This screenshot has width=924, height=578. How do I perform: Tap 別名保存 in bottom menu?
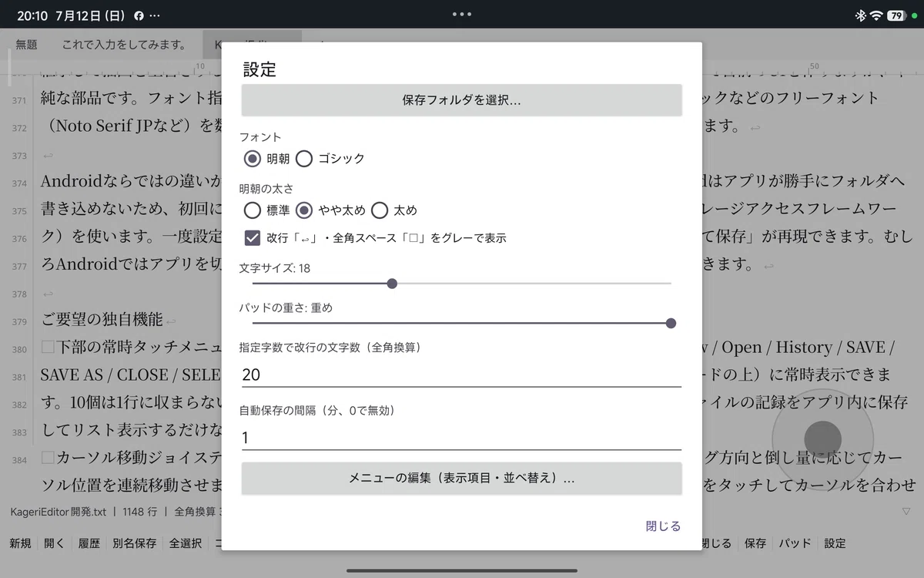[x=134, y=543]
